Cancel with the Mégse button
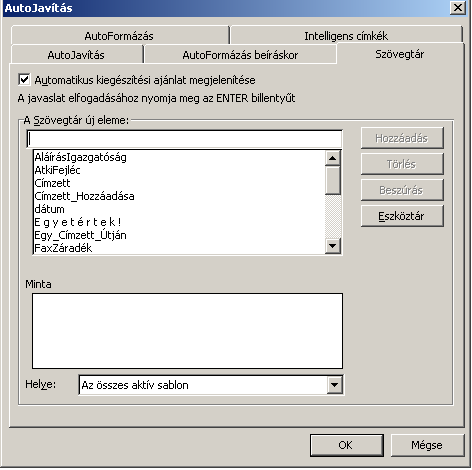The image size is (472, 470). (427, 445)
